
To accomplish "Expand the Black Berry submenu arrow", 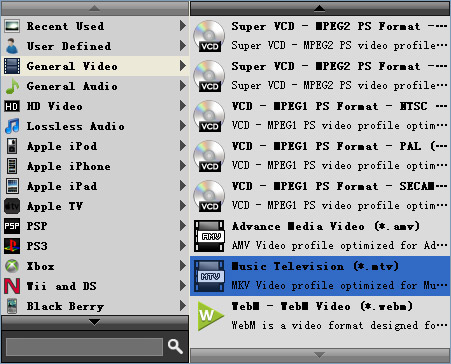I will pos(182,306).
